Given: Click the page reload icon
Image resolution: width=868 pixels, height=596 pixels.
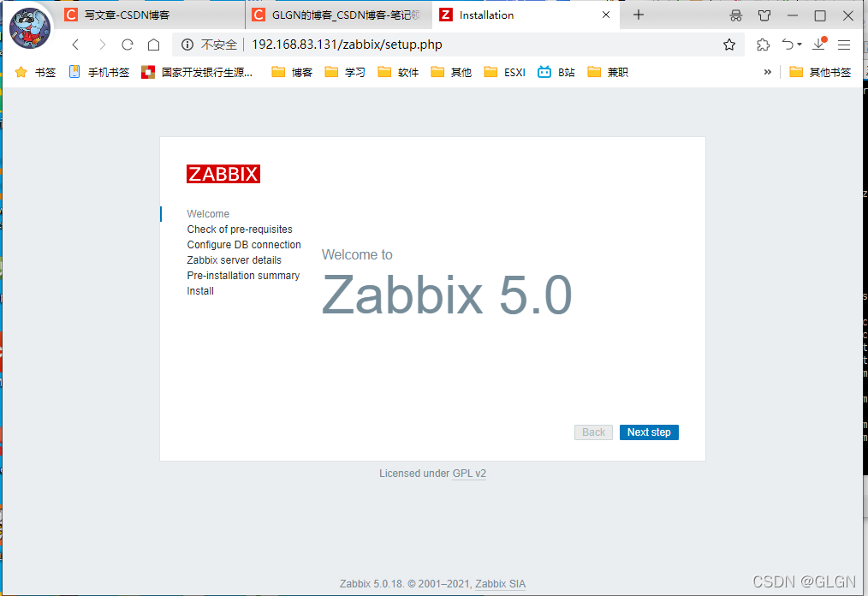Looking at the screenshot, I should [x=127, y=44].
